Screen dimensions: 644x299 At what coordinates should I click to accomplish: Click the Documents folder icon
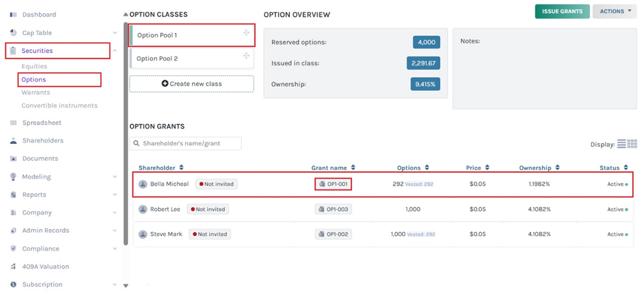[13, 158]
